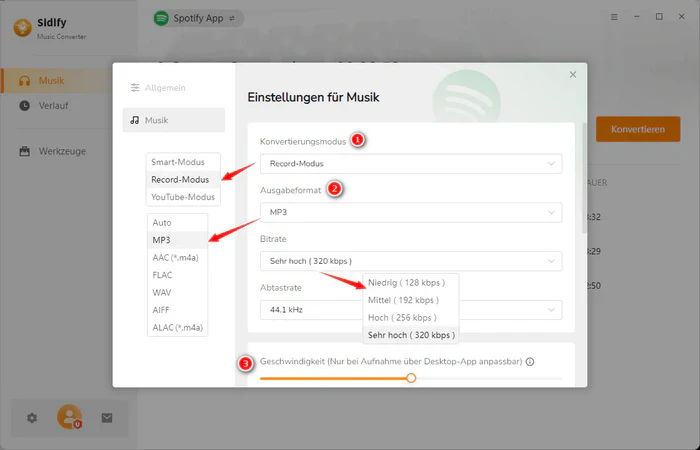The width and height of the screenshot is (700, 450).
Task: Open Musik in the left sidebar
Action: pos(56,81)
